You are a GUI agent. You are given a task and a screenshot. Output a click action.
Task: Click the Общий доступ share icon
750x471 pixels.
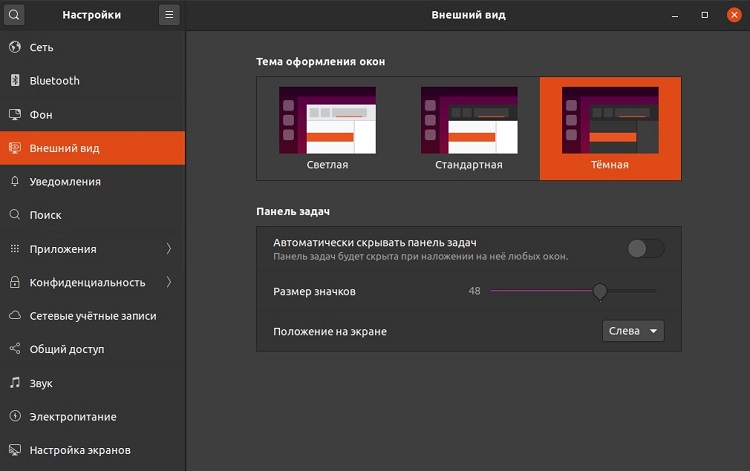(15, 350)
